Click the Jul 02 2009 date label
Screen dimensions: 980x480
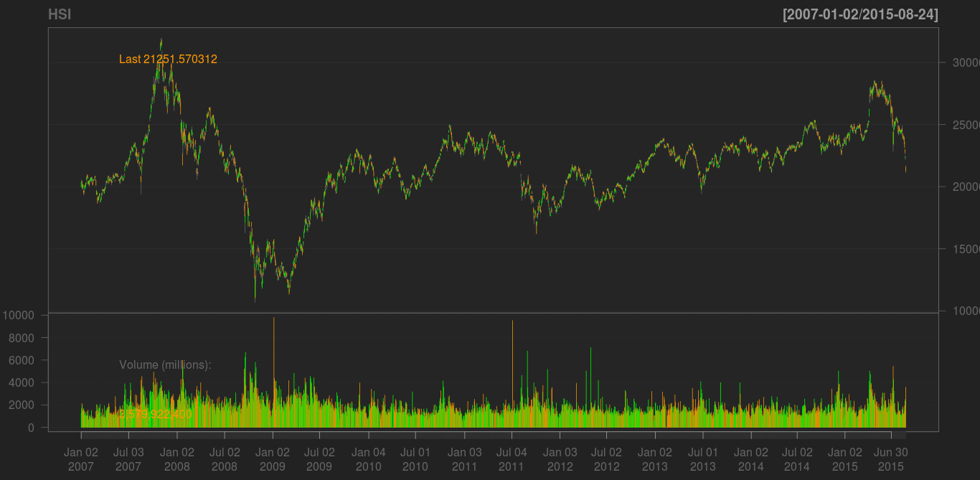click(x=319, y=459)
